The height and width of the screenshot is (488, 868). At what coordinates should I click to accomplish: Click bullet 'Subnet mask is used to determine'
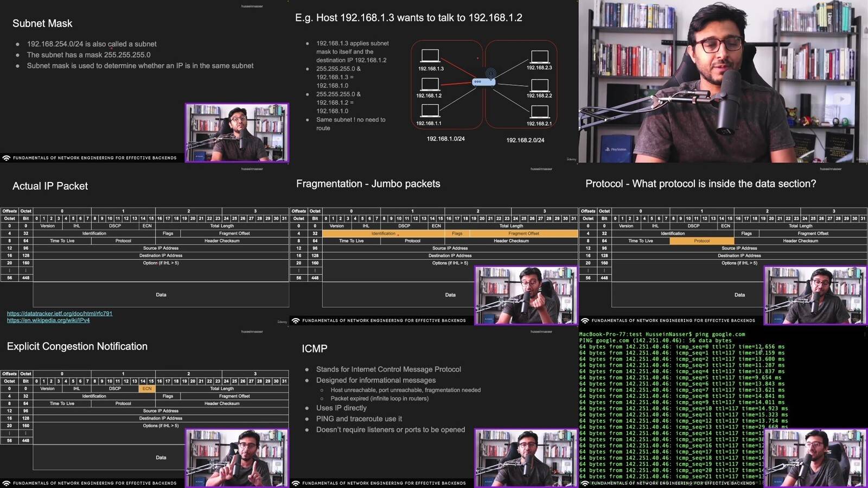(x=140, y=66)
